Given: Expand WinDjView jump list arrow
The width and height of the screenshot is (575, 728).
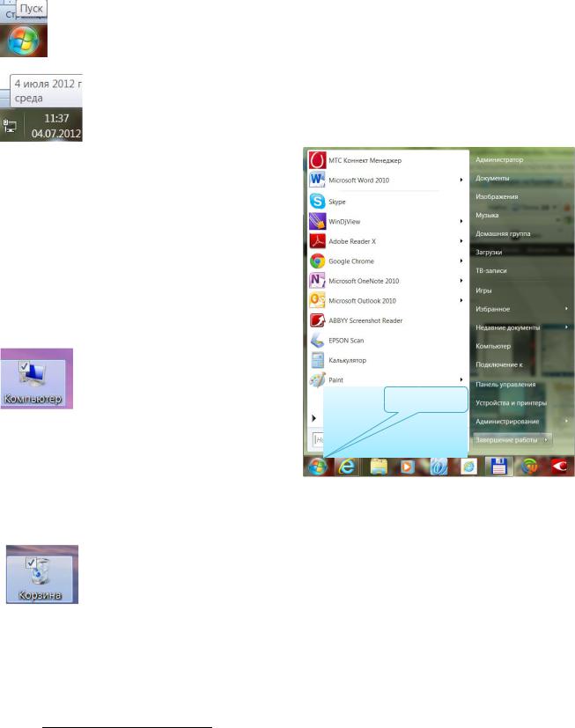Looking at the screenshot, I should click(461, 221).
